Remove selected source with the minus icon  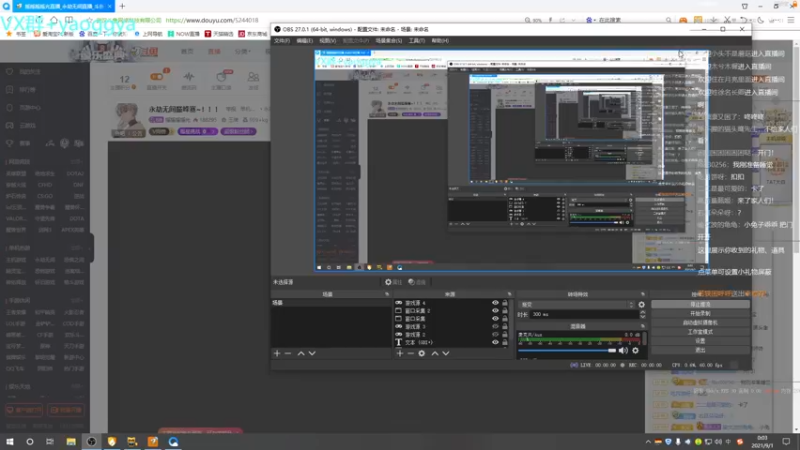click(411, 353)
